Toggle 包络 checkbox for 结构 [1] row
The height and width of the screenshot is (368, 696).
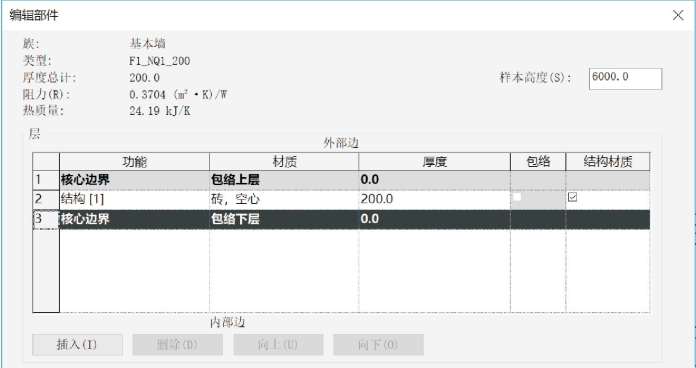(x=517, y=197)
